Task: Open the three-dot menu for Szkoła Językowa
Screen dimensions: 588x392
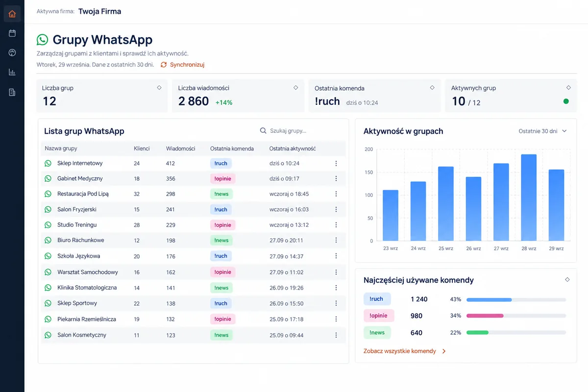Action: click(x=336, y=256)
